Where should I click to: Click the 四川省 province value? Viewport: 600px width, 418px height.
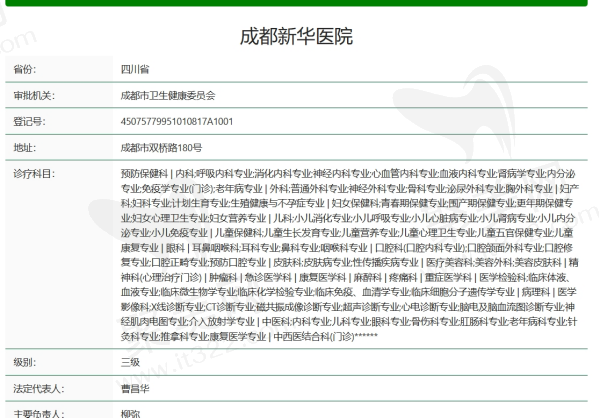tap(134, 70)
